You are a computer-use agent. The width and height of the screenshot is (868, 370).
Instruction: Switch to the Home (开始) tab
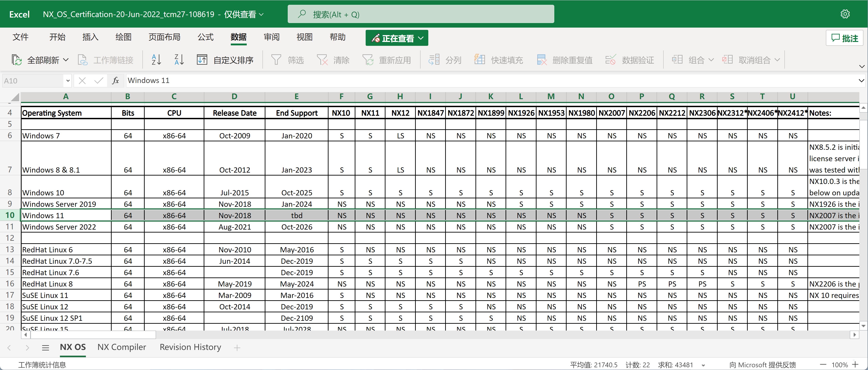tap(57, 37)
